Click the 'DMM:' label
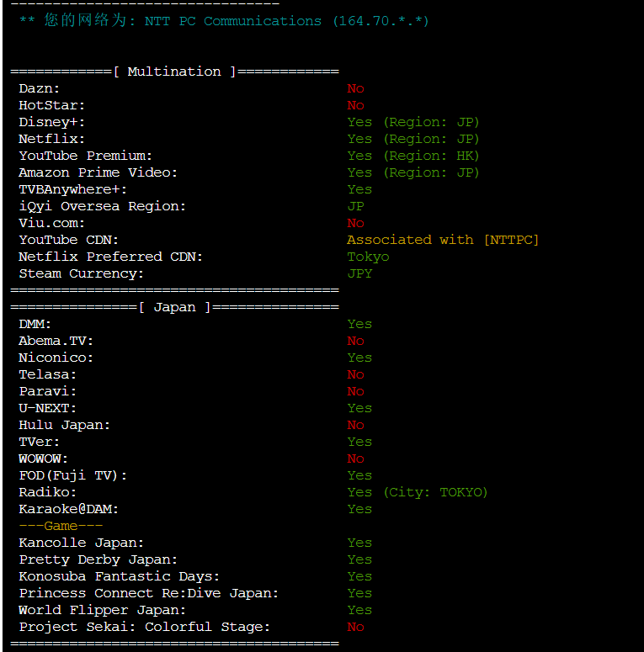 click(35, 324)
